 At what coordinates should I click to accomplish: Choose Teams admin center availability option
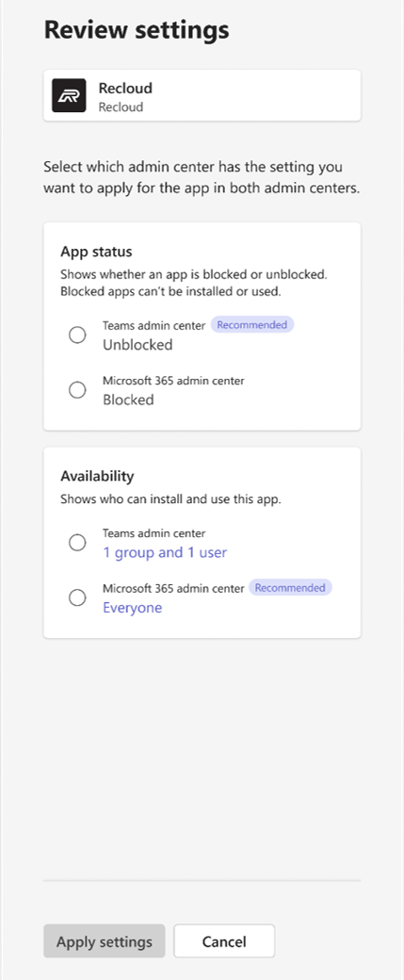[77, 543]
